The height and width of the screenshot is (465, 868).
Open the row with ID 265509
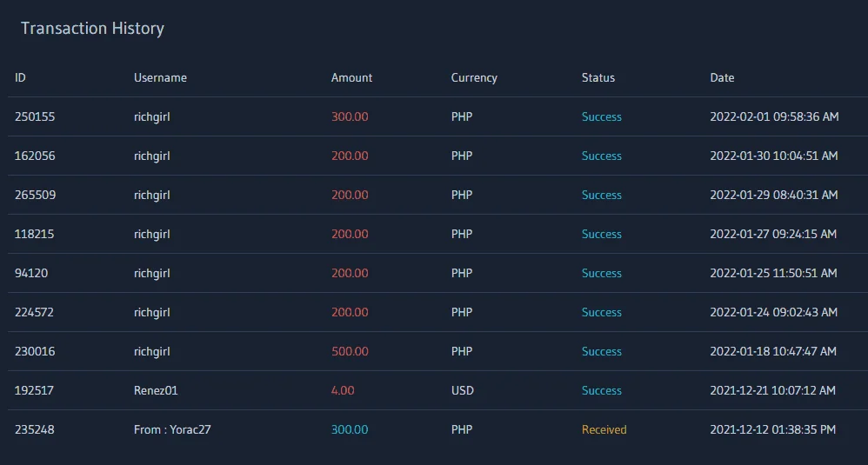[437, 195]
